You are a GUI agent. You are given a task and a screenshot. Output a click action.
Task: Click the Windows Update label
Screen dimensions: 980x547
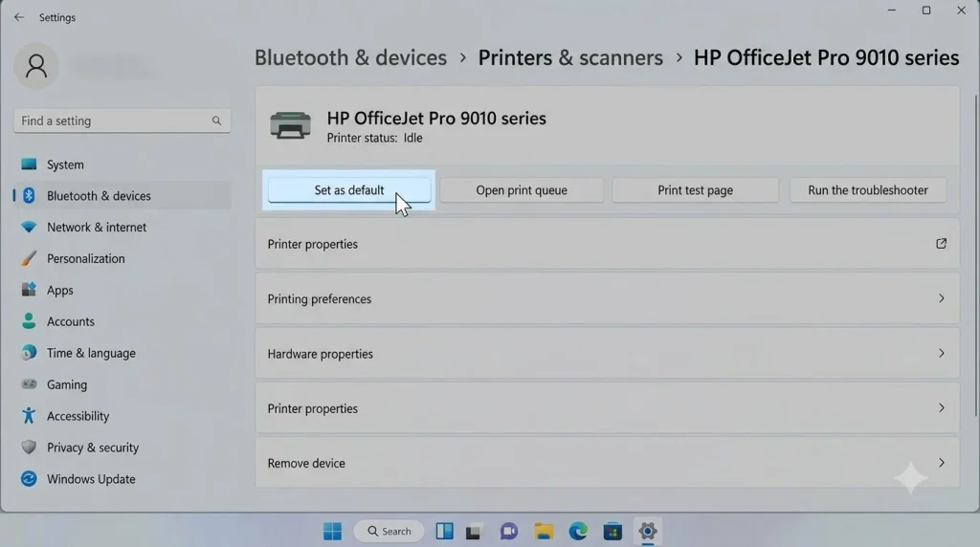[91, 479]
